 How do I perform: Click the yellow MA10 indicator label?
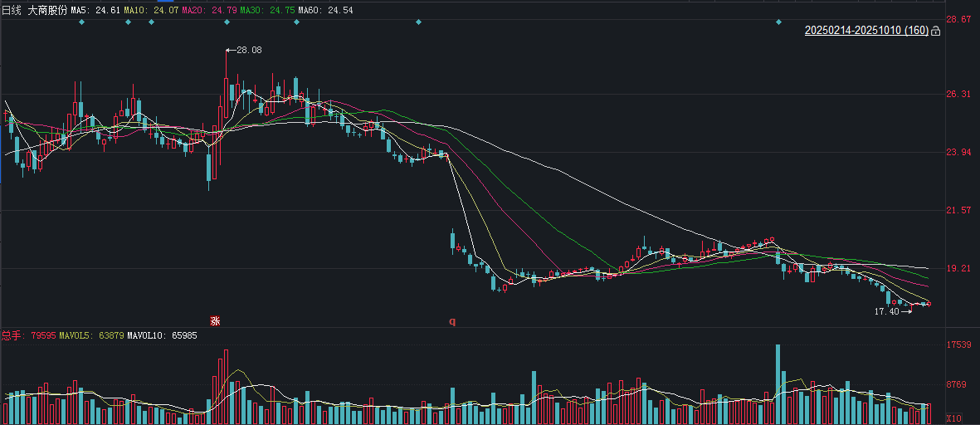pyautogui.click(x=146, y=9)
